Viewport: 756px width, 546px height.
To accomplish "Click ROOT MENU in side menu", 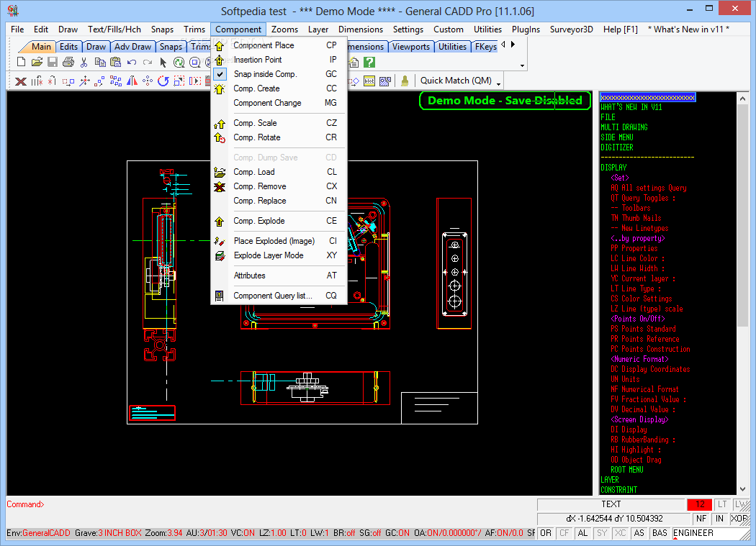I will (x=627, y=469).
